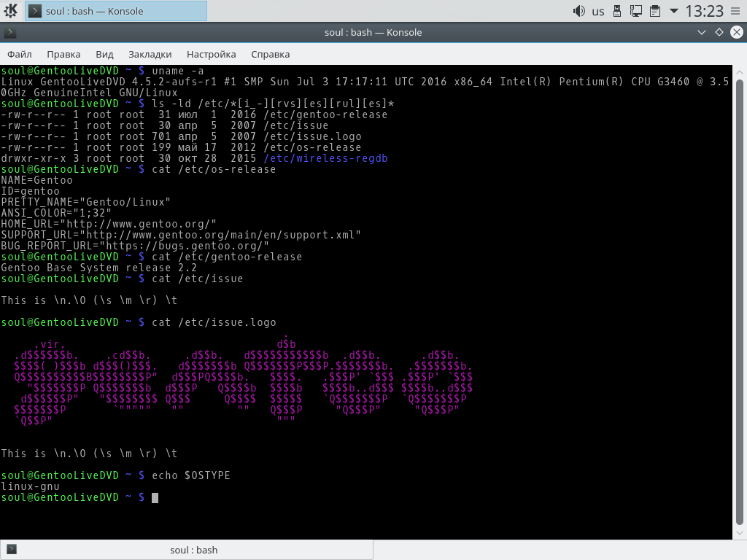Select the 'soul : bash' tab at the bottom
Viewport: 747px width, 560px height.
[x=187, y=550]
